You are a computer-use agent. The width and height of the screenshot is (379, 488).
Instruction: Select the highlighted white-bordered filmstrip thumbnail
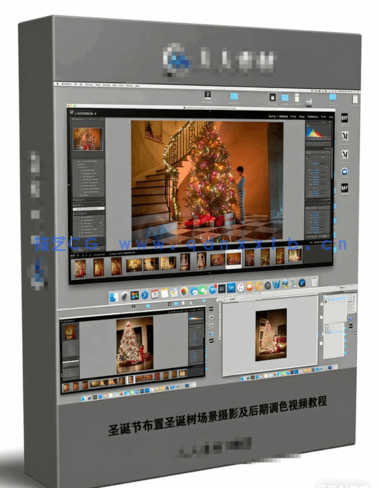tap(234, 259)
